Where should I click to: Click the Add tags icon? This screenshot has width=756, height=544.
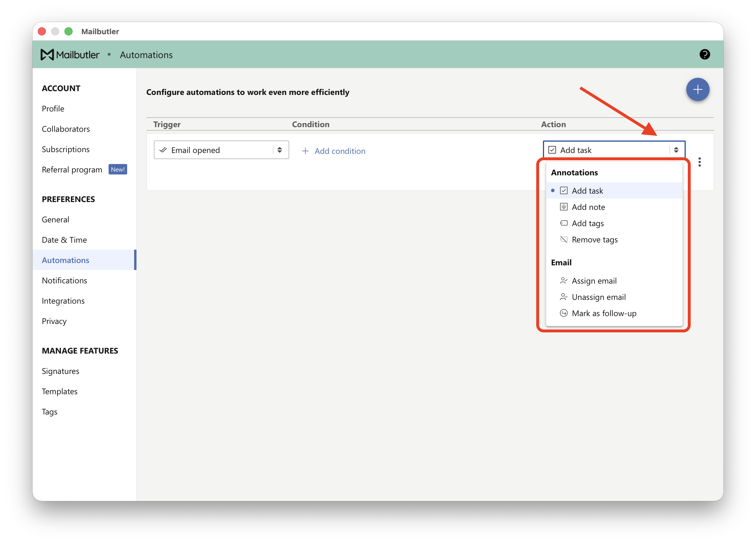pyautogui.click(x=563, y=223)
